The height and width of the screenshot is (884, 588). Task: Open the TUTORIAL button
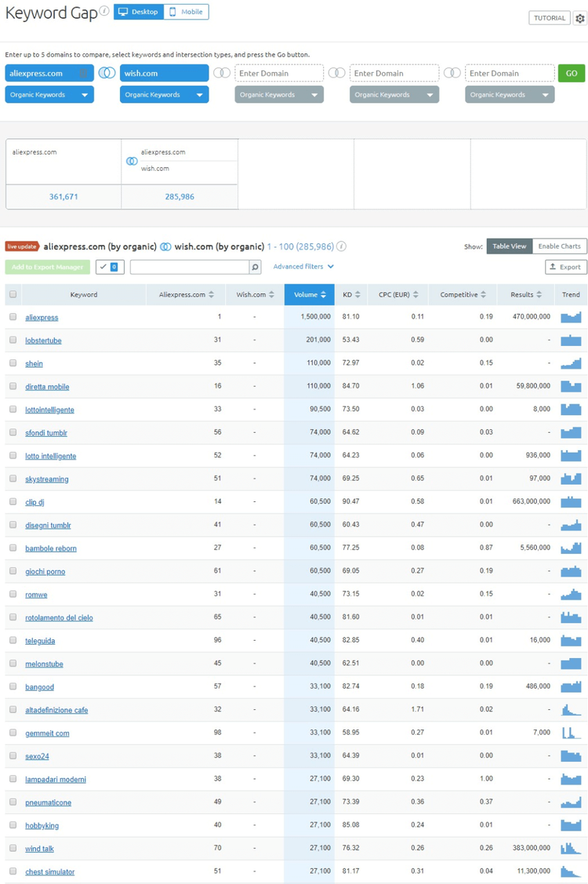click(550, 18)
